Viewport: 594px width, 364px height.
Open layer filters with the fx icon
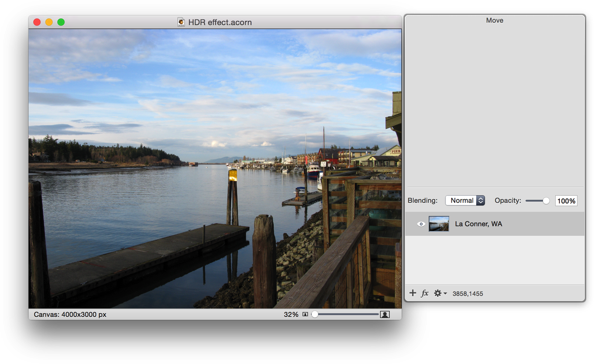pyautogui.click(x=425, y=293)
